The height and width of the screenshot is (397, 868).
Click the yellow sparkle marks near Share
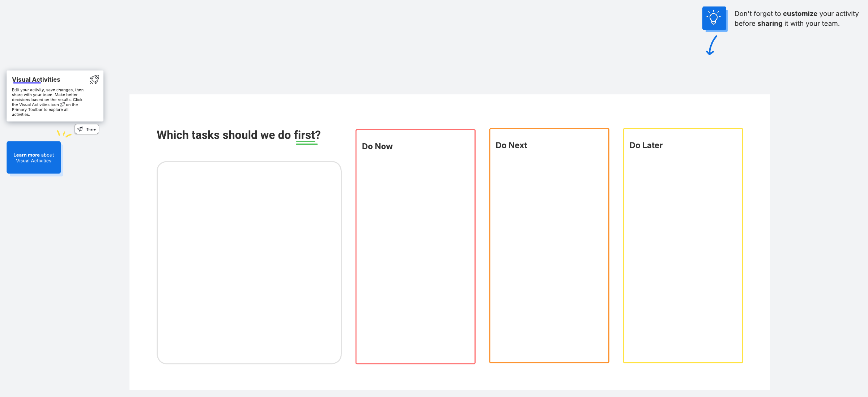pyautogui.click(x=64, y=134)
